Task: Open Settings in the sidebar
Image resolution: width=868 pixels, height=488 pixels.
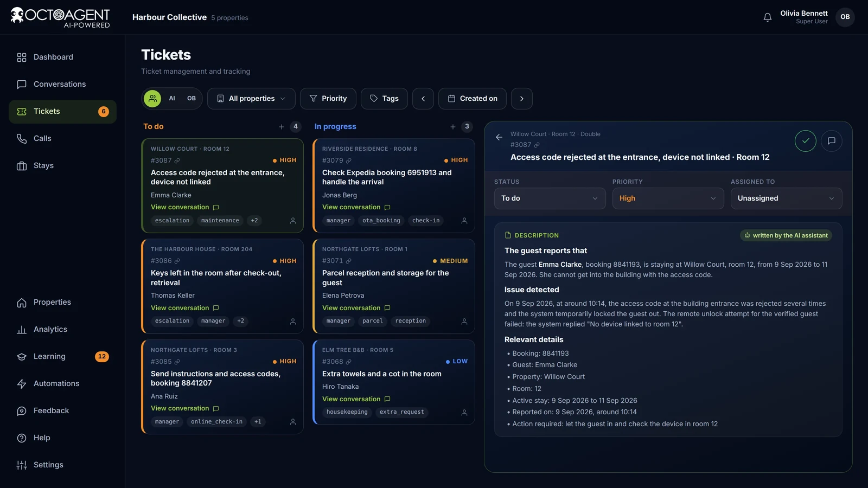Action: pos(62,465)
